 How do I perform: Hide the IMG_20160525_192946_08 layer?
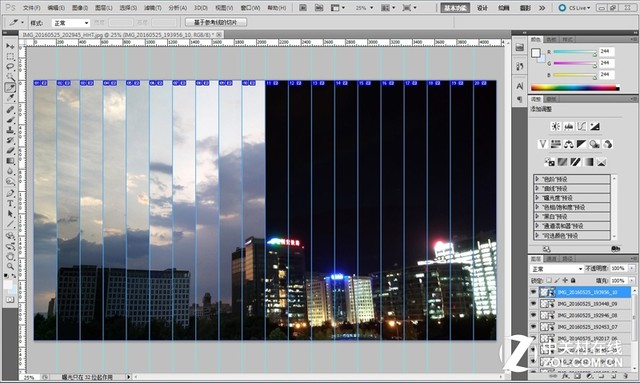[x=533, y=315]
